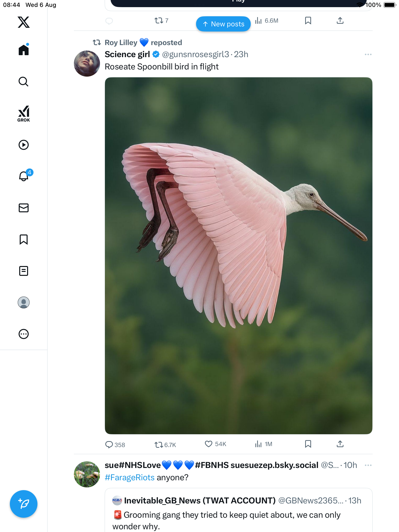This screenshot has height=532, width=399.
Task: Like the Roseate Spoonbill post
Action: tap(209, 444)
